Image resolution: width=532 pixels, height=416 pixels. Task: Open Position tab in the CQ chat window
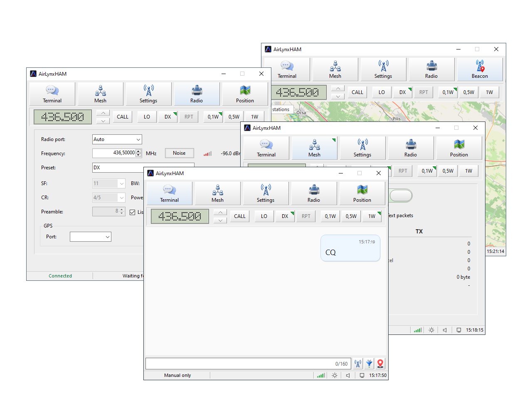[362, 193]
